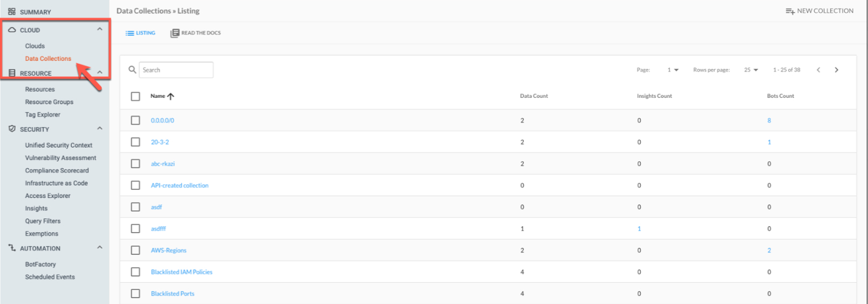Image resolution: width=868 pixels, height=304 pixels.
Task: Open Clouds in the sidebar
Action: point(35,46)
